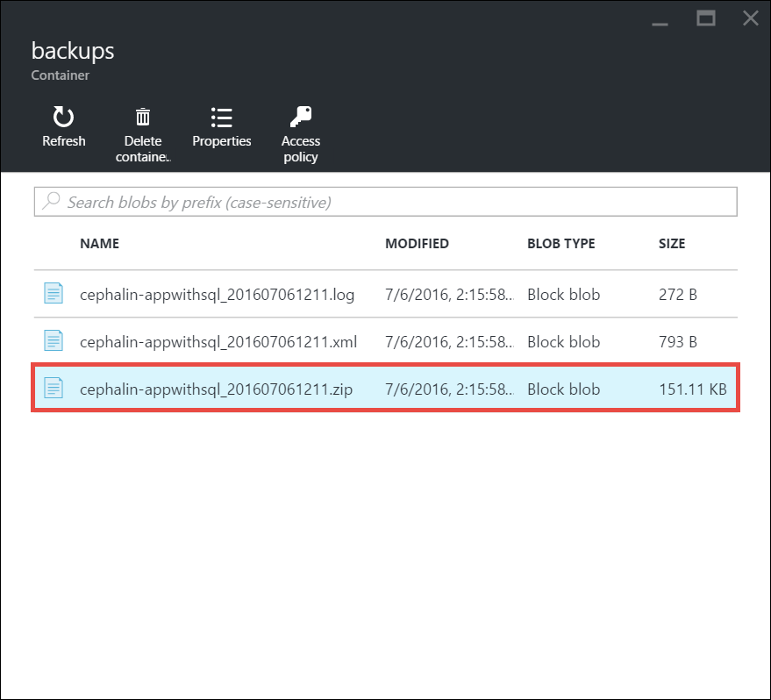This screenshot has height=700, width=771.
Task: Click the Refresh icon
Action: [x=63, y=117]
